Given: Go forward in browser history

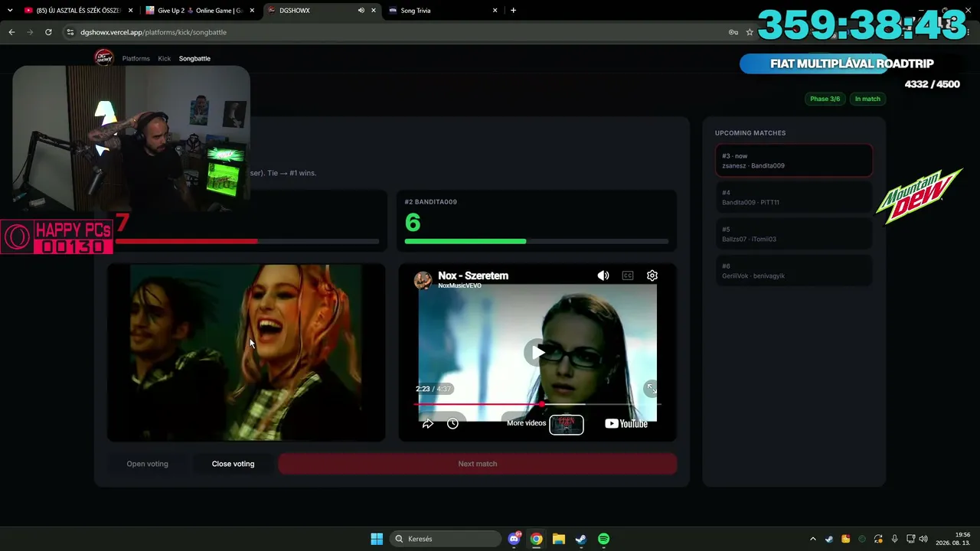Looking at the screenshot, I should coord(30,32).
